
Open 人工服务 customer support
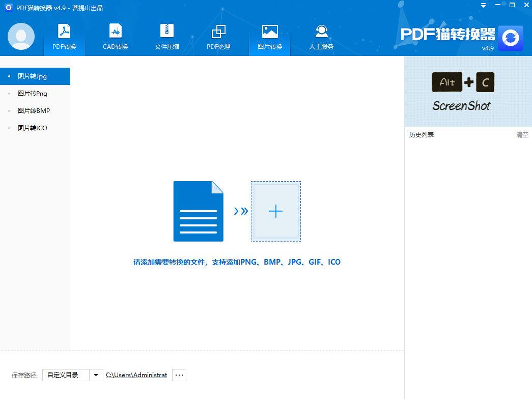321,36
